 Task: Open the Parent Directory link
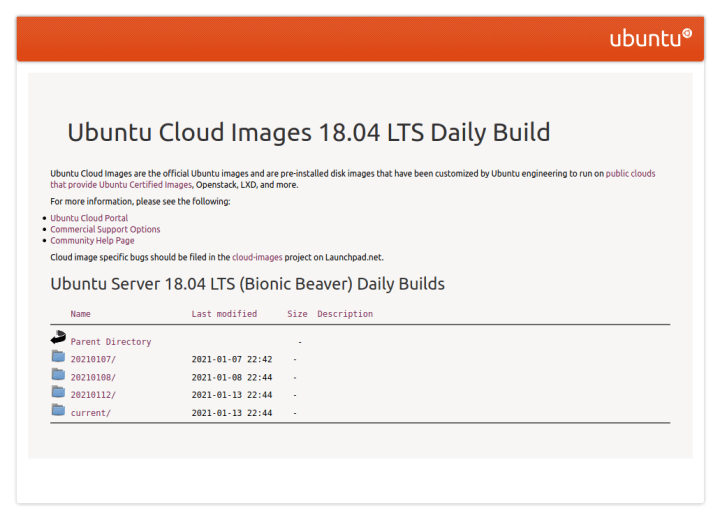click(111, 342)
